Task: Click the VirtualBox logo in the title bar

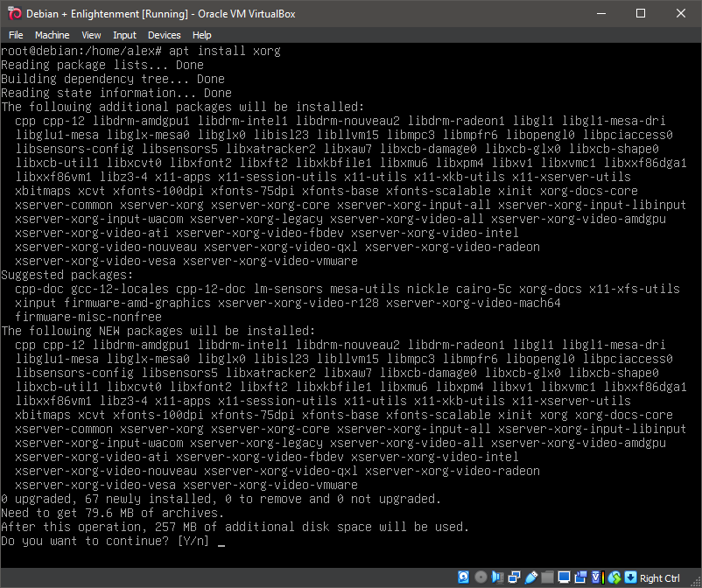Action: (x=13, y=13)
